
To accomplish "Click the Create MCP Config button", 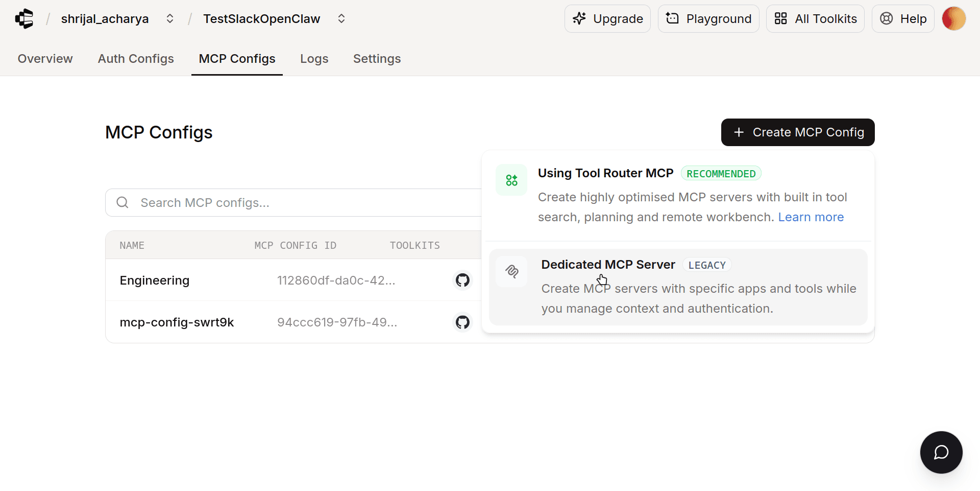I will pyautogui.click(x=798, y=132).
